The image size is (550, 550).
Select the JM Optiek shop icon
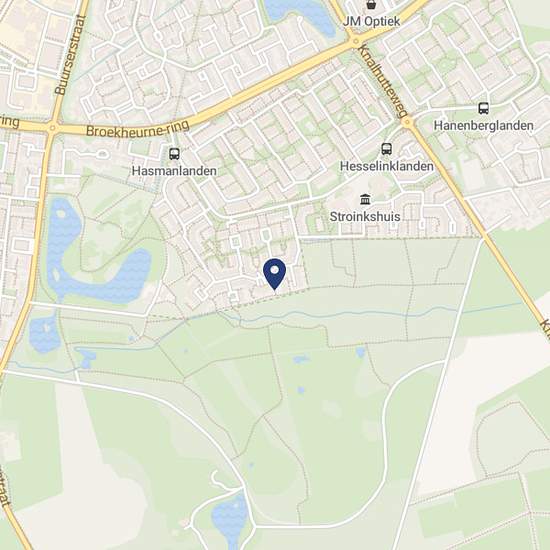[371, 5]
